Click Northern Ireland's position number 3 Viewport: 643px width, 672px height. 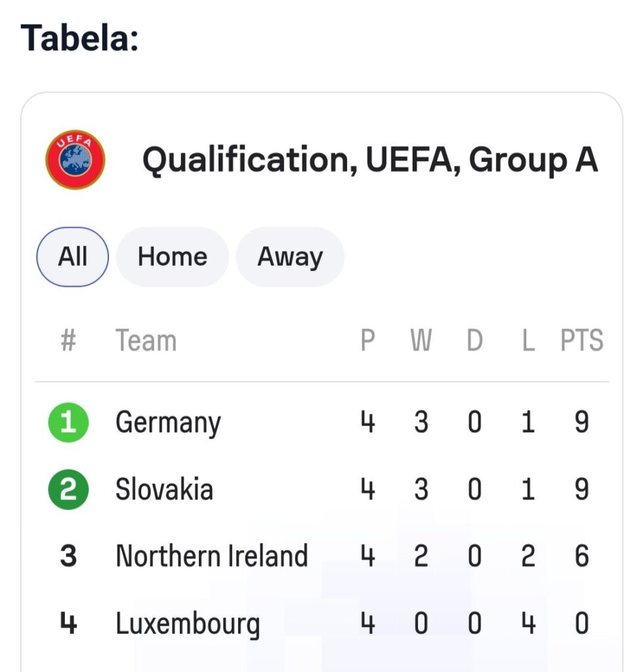(68, 556)
